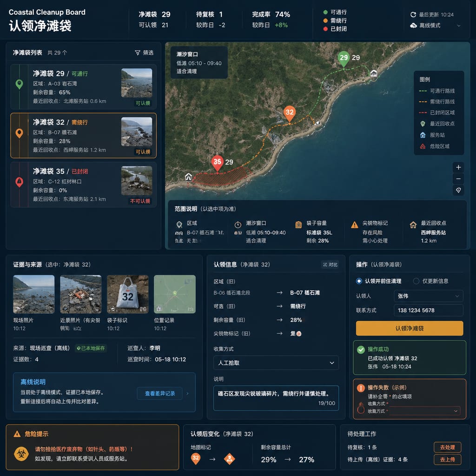Click the 已本地保存 status badge
The image size is (476, 476).
point(91,348)
